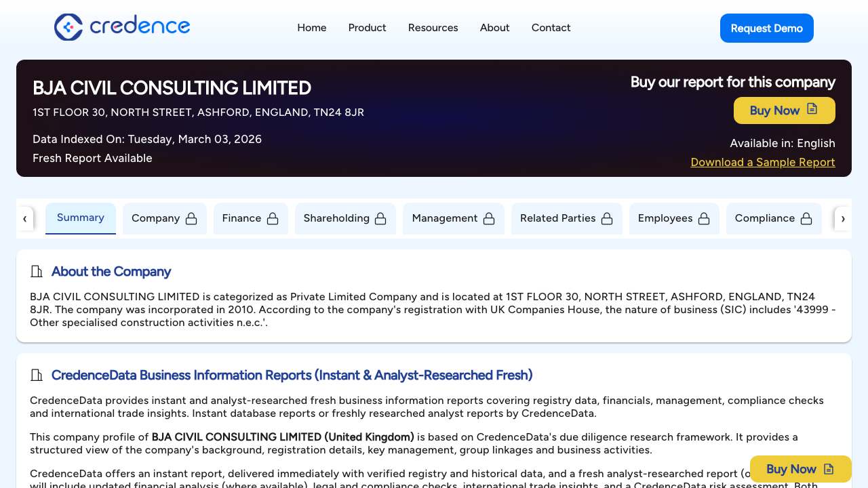Viewport: 868px width, 488px height.
Task: Click the lock icon on Compliance tab
Action: [806, 218]
